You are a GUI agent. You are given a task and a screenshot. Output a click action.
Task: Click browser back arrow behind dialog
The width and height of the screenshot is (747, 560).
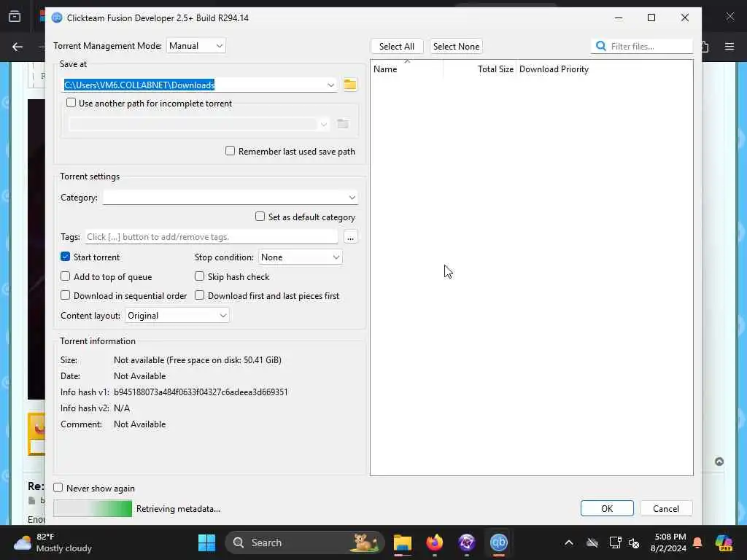click(x=18, y=47)
